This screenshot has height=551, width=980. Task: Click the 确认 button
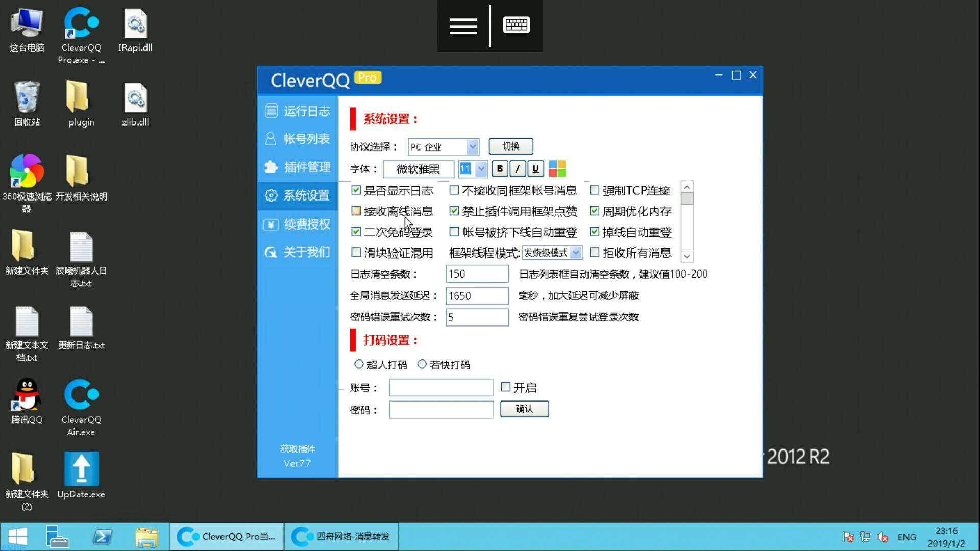click(524, 409)
